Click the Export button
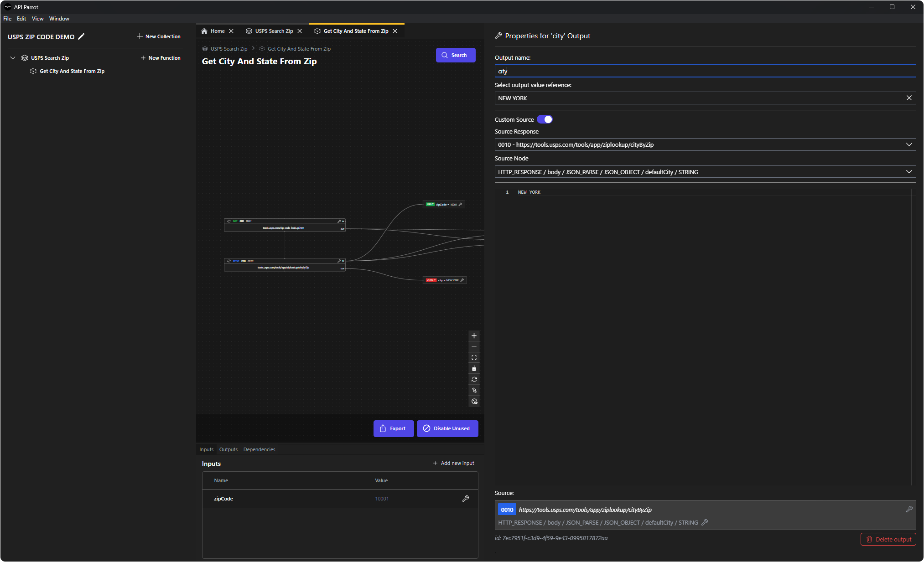The width and height of the screenshot is (924, 562). coord(393,428)
